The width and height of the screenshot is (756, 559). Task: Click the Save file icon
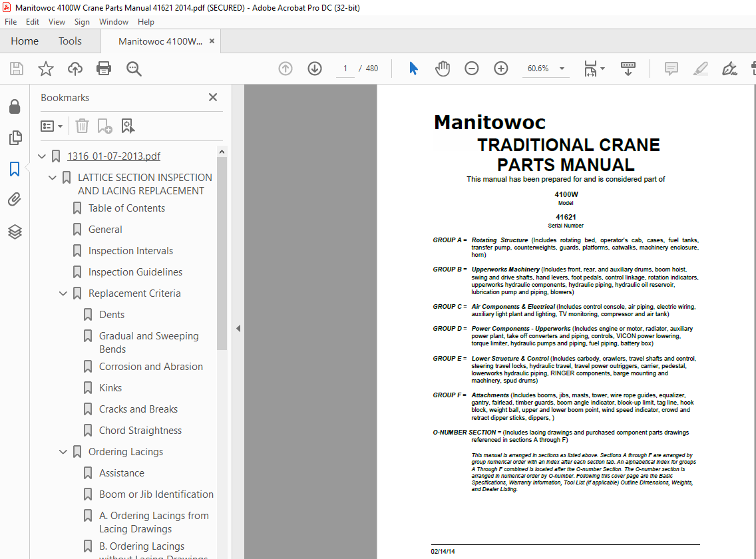(17, 69)
